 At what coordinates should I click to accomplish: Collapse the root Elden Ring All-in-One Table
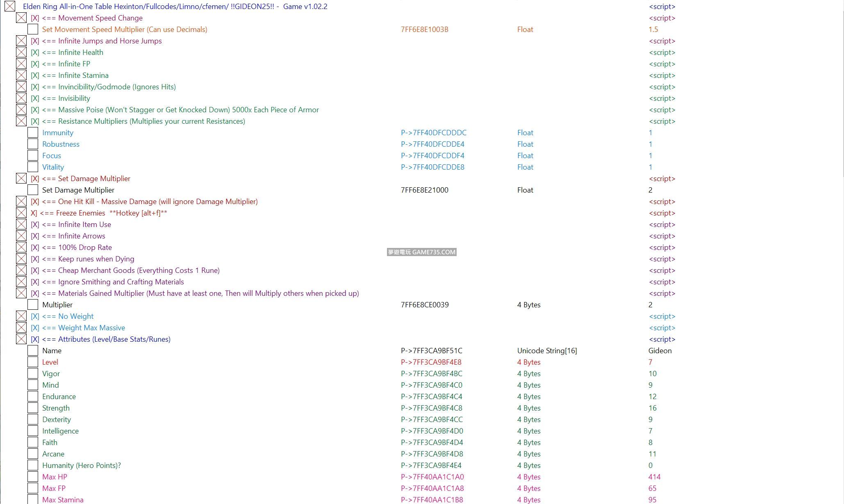click(10, 7)
